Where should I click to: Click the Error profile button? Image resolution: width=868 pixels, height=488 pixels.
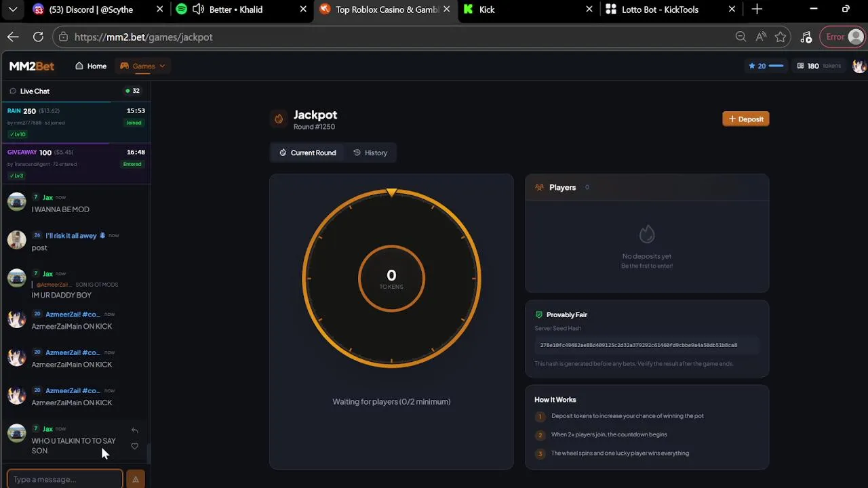pyautogui.click(x=843, y=37)
